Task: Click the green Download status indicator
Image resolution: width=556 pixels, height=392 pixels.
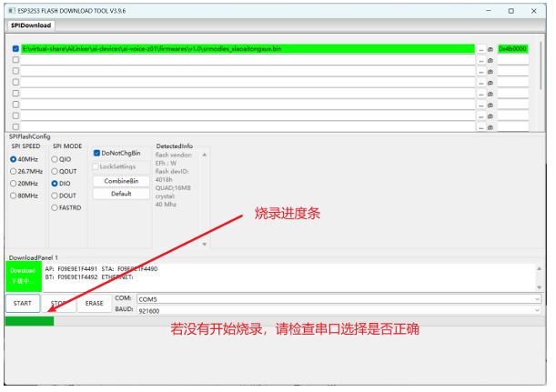Action: [x=24, y=276]
